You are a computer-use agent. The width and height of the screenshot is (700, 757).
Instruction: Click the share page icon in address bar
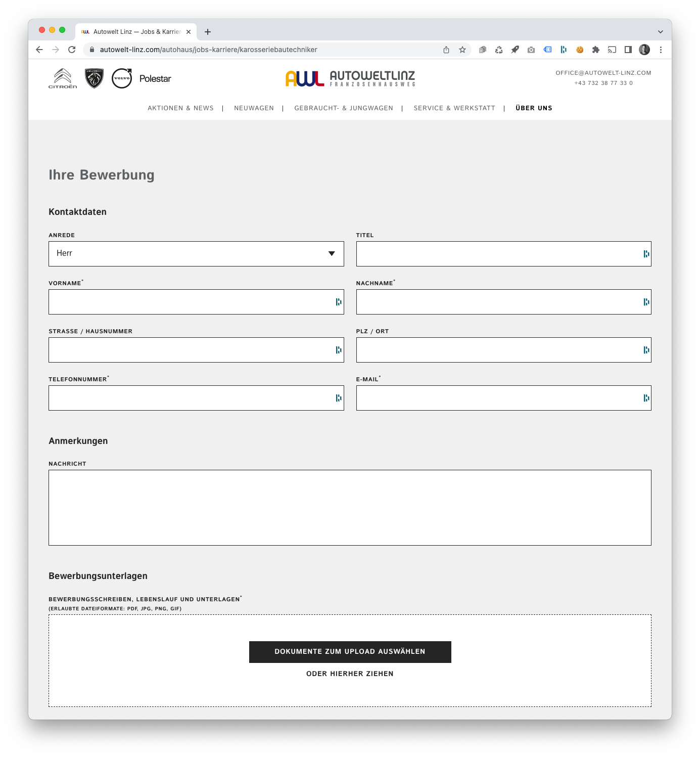coord(446,50)
